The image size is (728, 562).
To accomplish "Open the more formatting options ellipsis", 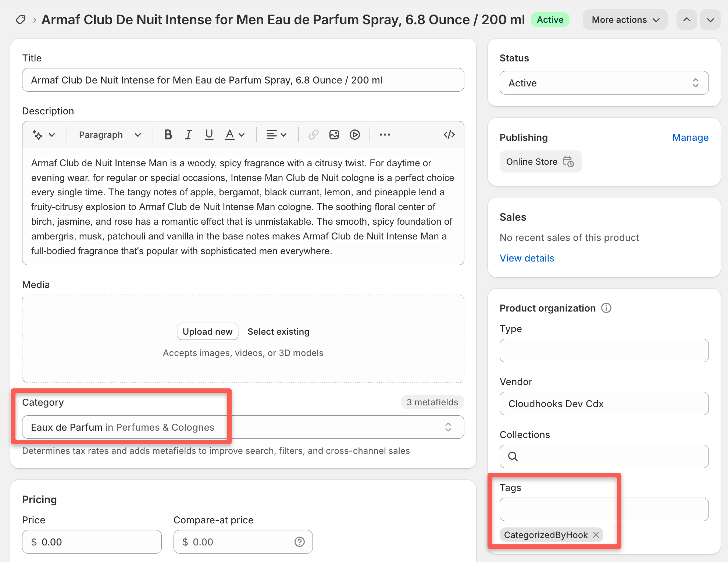I will pyautogui.click(x=385, y=135).
